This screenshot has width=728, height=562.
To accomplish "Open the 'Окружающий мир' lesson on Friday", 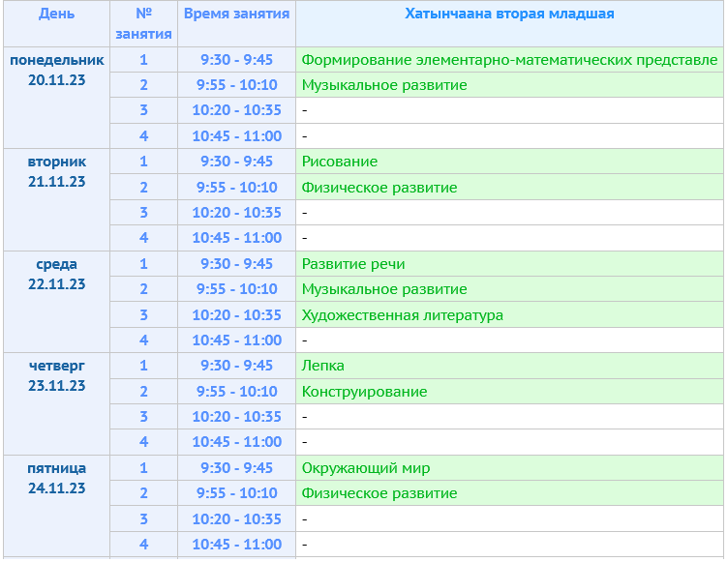I will pyautogui.click(x=366, y=468).
